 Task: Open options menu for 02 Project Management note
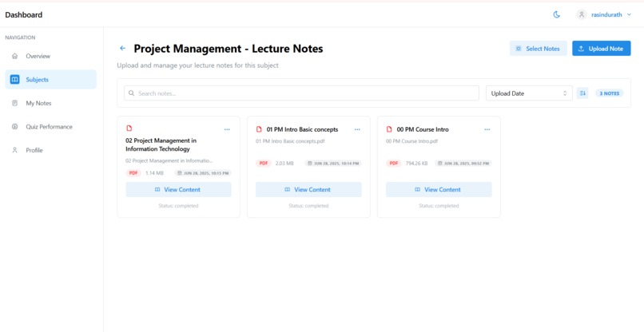(227, 129)
